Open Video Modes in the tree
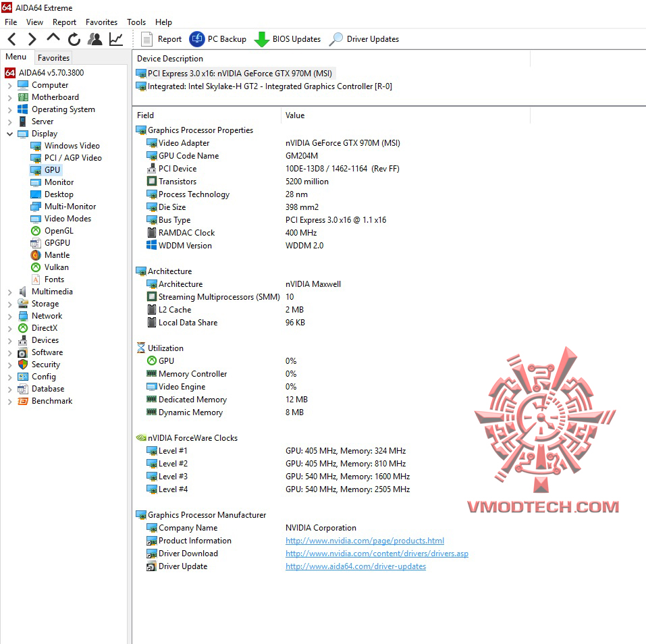 [x=61, y=219]
